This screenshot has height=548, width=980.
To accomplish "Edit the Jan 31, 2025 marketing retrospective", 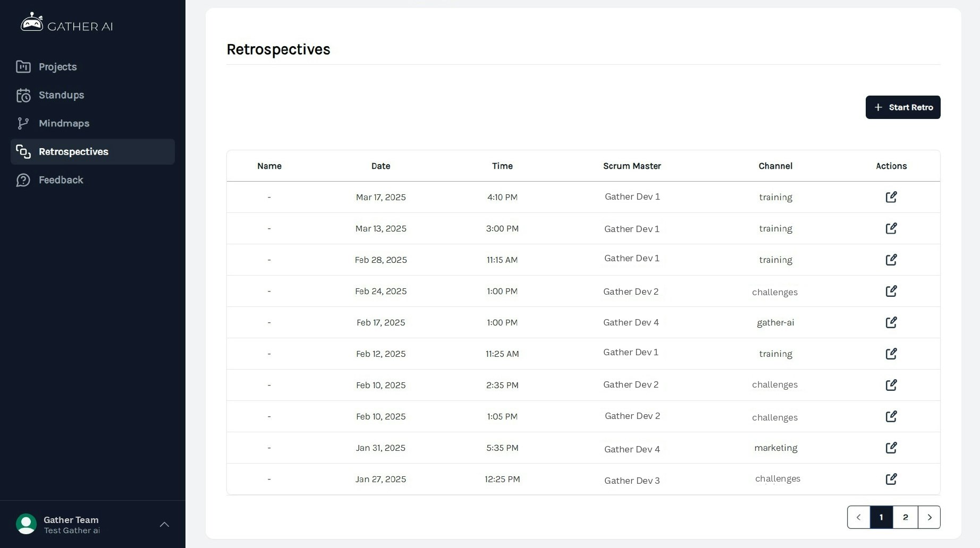I will pos(891,448).
